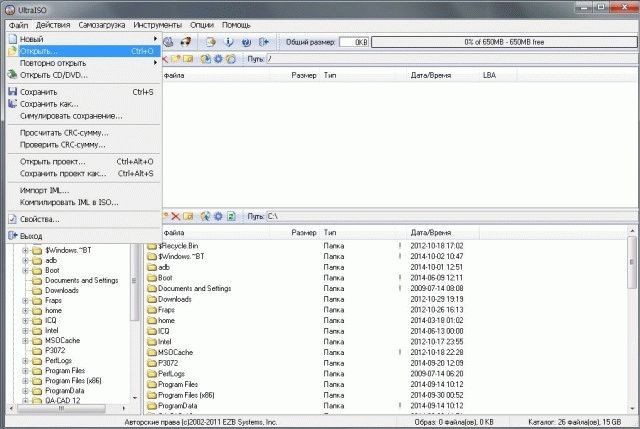Choose Выход in the Файл menu
This screenshot has width=640, height=429.
(x=84, y=236)
